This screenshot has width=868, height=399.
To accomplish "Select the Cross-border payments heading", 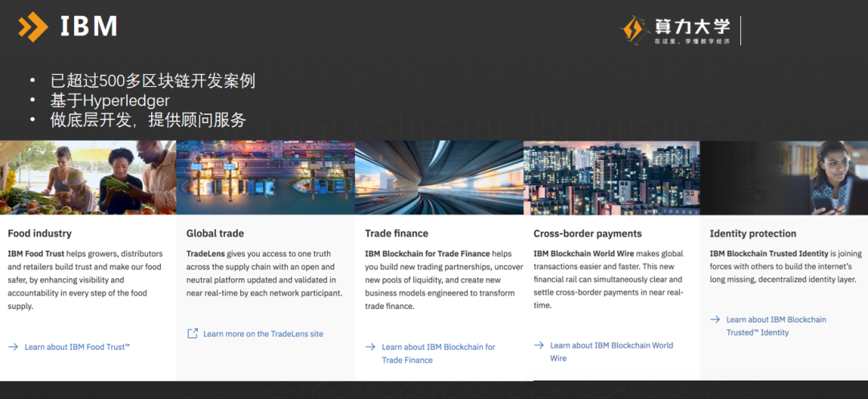I will click(588, 234).
